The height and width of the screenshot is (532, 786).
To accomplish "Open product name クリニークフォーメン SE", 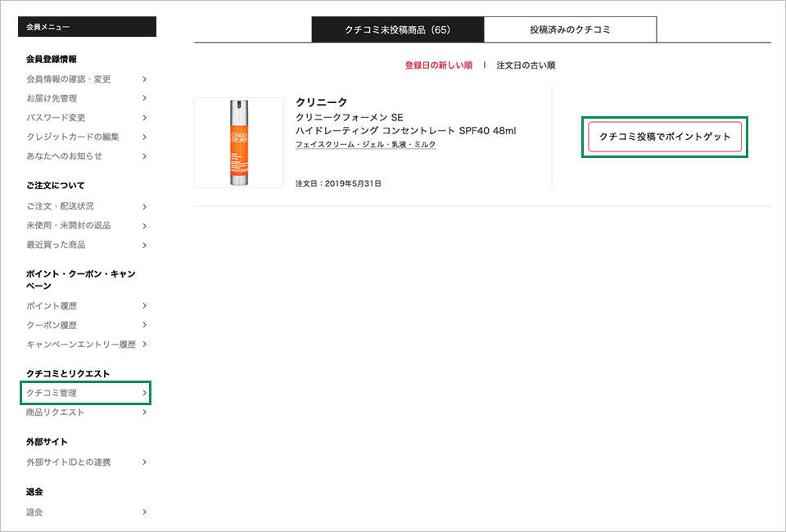I will [x=350, y=117].
